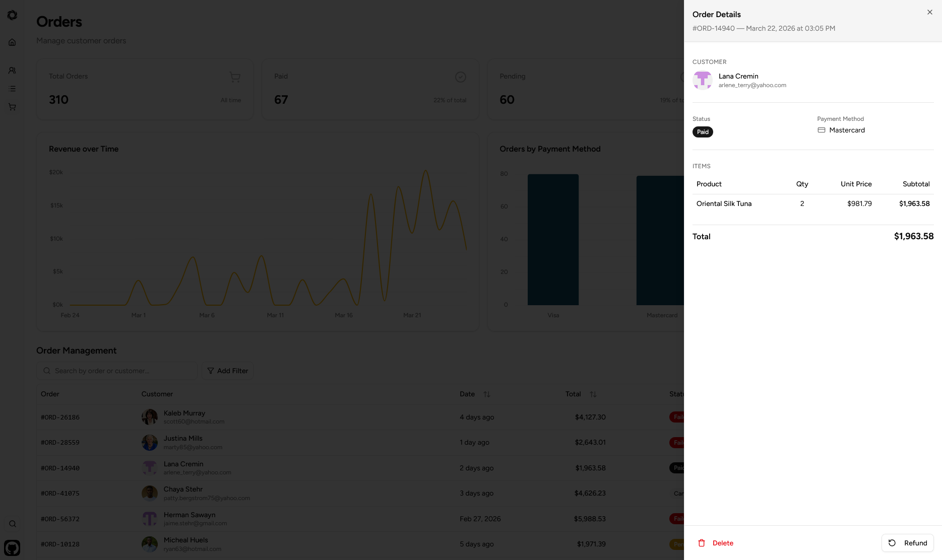The width and height of the screenshot is (942, 560).
Task: Select the Orders cart icon in the sidebar
Action: pyautogui.click(x=12, y=107)
